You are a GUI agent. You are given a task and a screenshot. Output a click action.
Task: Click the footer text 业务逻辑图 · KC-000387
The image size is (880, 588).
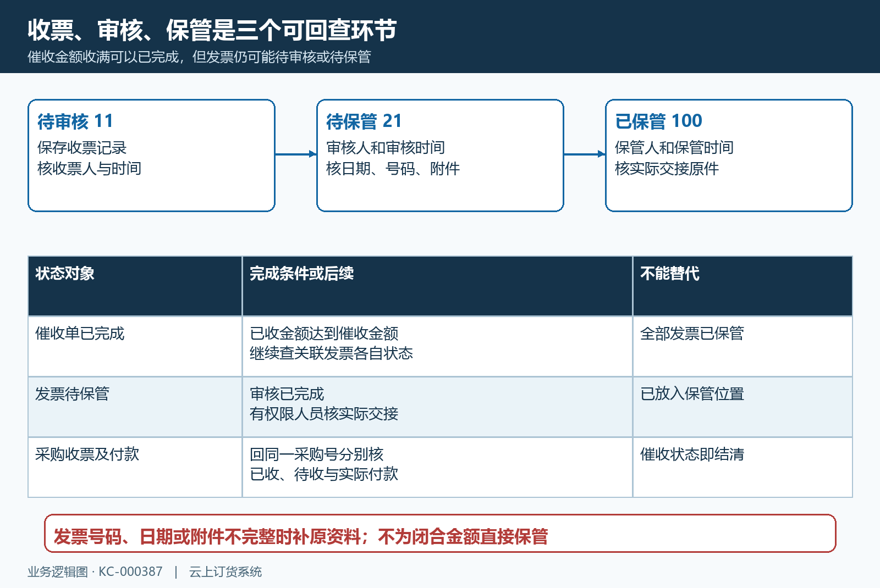coord(95,572)
